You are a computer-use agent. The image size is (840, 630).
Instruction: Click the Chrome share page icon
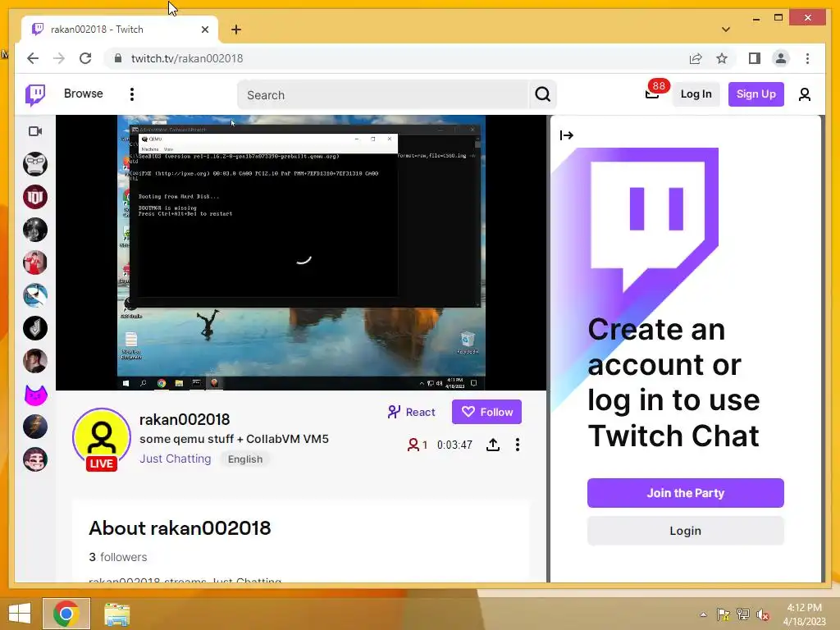point(696,58)
